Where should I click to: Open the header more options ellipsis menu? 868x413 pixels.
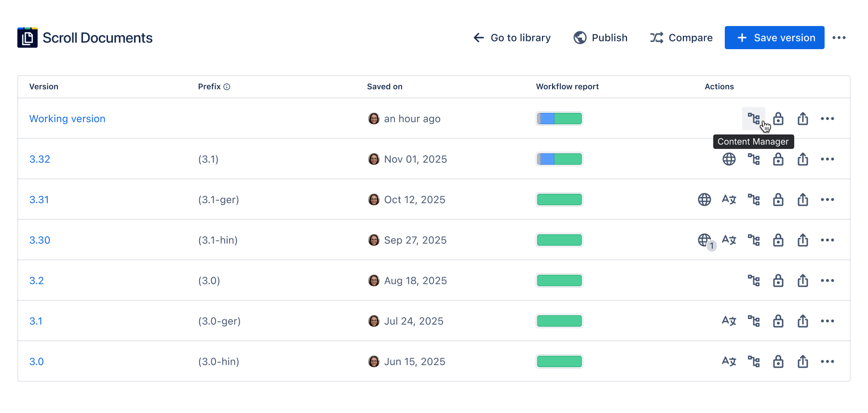tap(839, 38)
